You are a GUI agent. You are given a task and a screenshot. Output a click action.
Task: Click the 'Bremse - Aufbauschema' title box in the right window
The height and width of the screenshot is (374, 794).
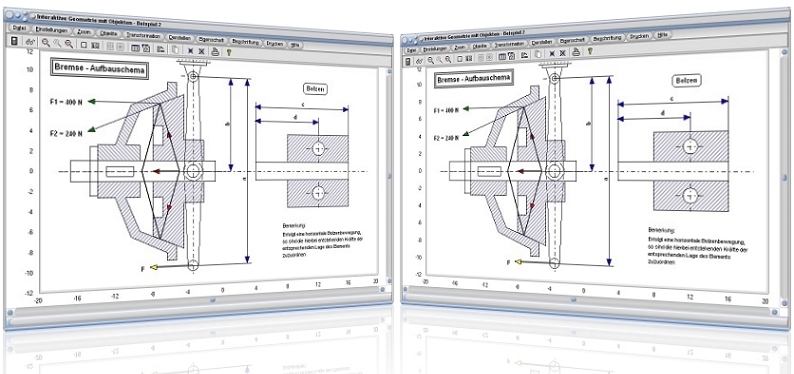click(473, 79)
